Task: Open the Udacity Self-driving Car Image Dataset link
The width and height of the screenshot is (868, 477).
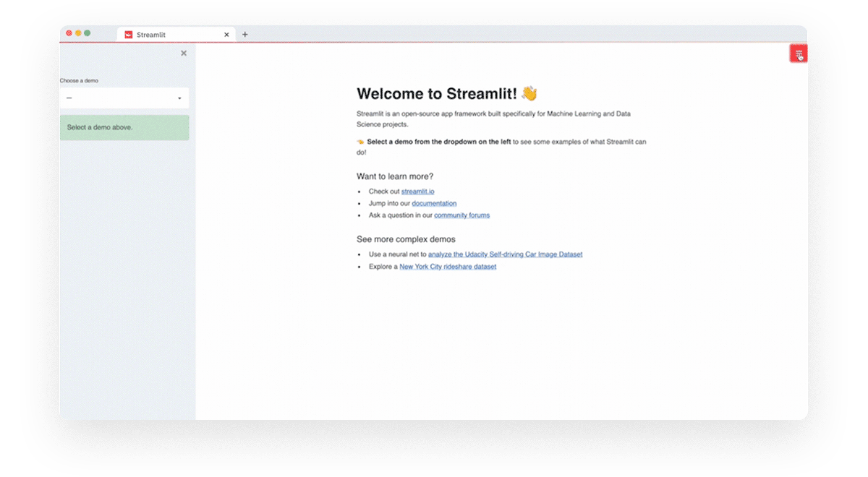Action: tap(505, 254)
